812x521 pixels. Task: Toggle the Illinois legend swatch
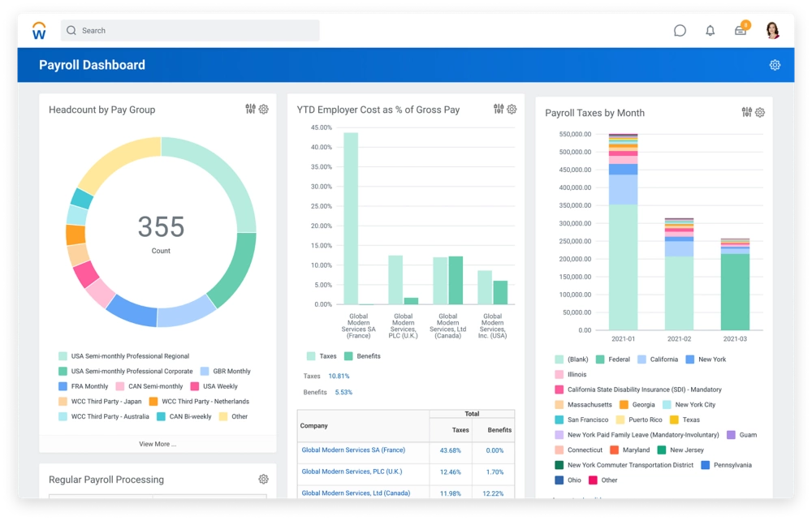point(559,374)
